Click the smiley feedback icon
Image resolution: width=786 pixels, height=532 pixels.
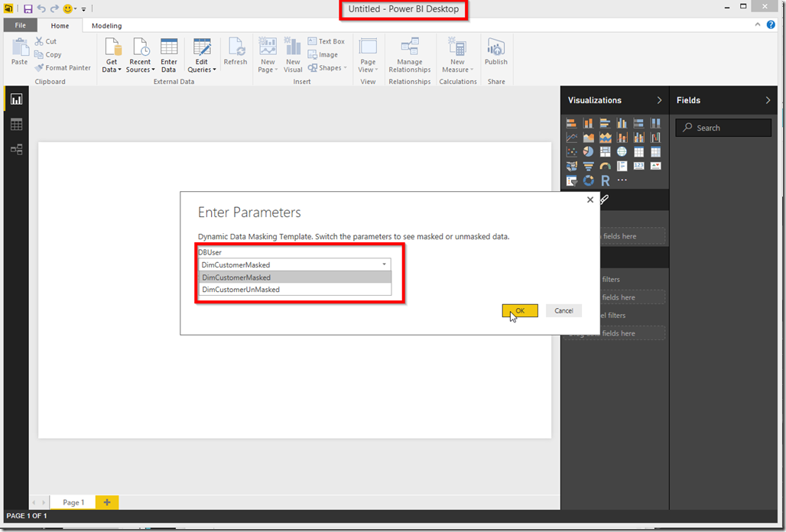[x=68, y=8]
